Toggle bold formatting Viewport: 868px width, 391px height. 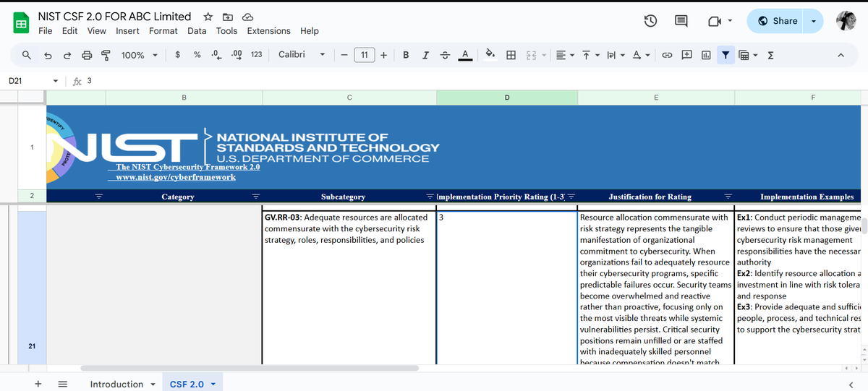406,55
